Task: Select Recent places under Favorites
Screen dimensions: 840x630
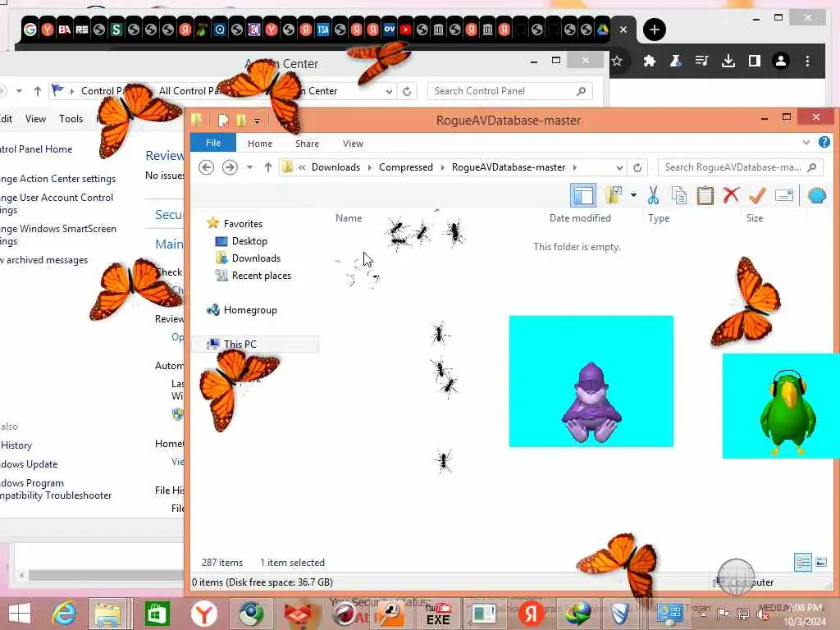Action: 261,276
